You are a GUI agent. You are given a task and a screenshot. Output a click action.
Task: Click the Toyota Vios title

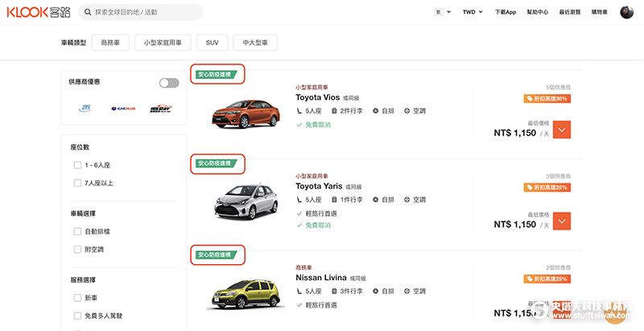(317, 97)
